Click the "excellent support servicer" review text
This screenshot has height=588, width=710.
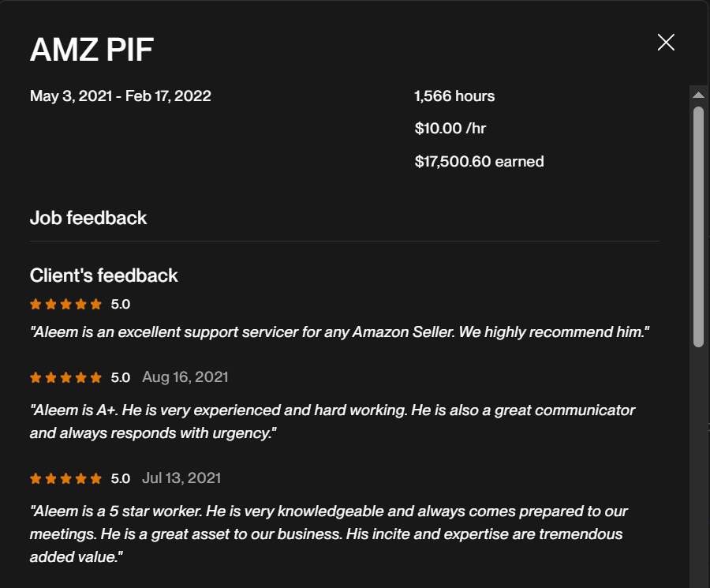(339, 332)
